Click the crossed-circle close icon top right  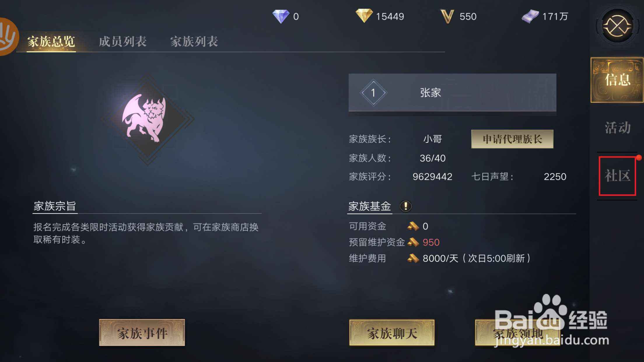point(617,27)
